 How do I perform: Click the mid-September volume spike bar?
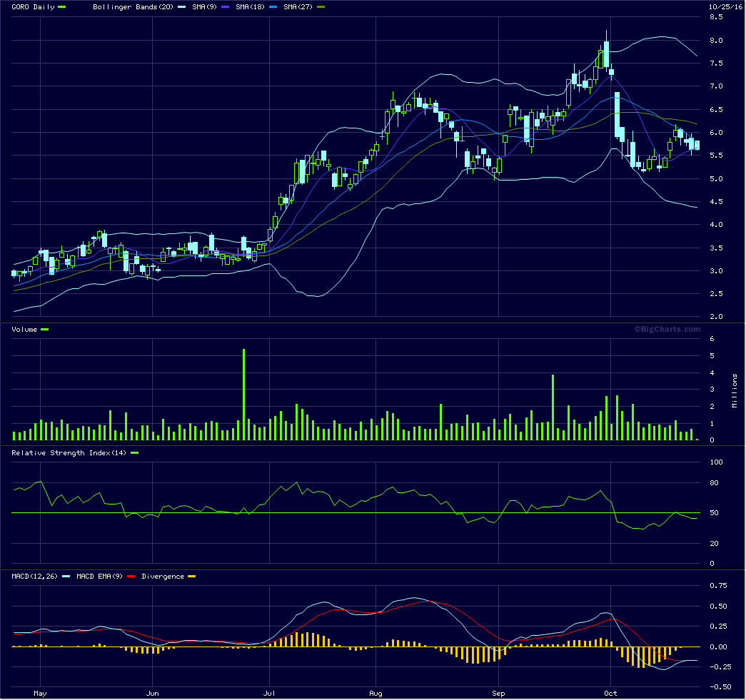click(553, 407)
